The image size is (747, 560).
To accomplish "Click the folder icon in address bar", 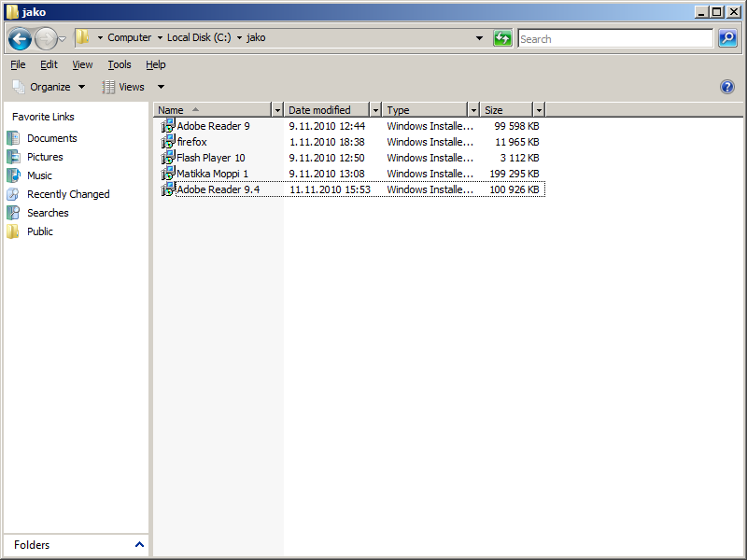I will point(82,37).
